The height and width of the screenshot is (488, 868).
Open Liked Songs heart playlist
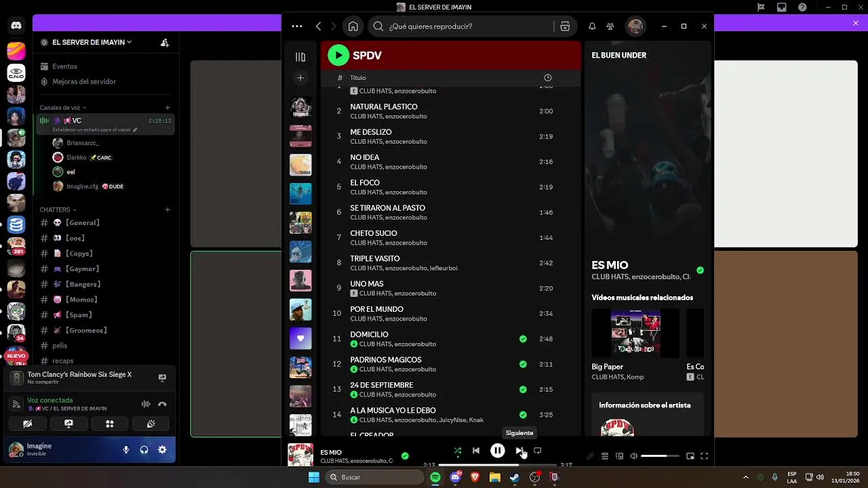click(x=300, y=338)
